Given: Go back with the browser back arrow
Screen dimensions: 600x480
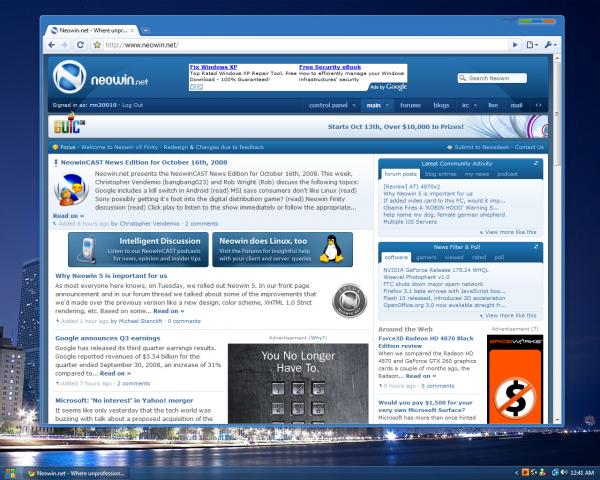Looking at the screenshot, I should click(x=52, y=45).
